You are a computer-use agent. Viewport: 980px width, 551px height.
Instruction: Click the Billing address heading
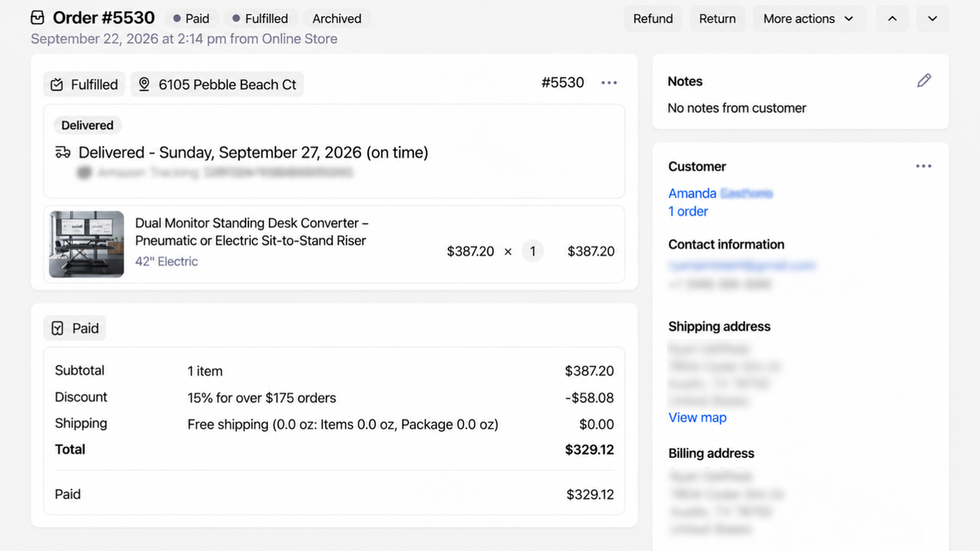point(710,454)
